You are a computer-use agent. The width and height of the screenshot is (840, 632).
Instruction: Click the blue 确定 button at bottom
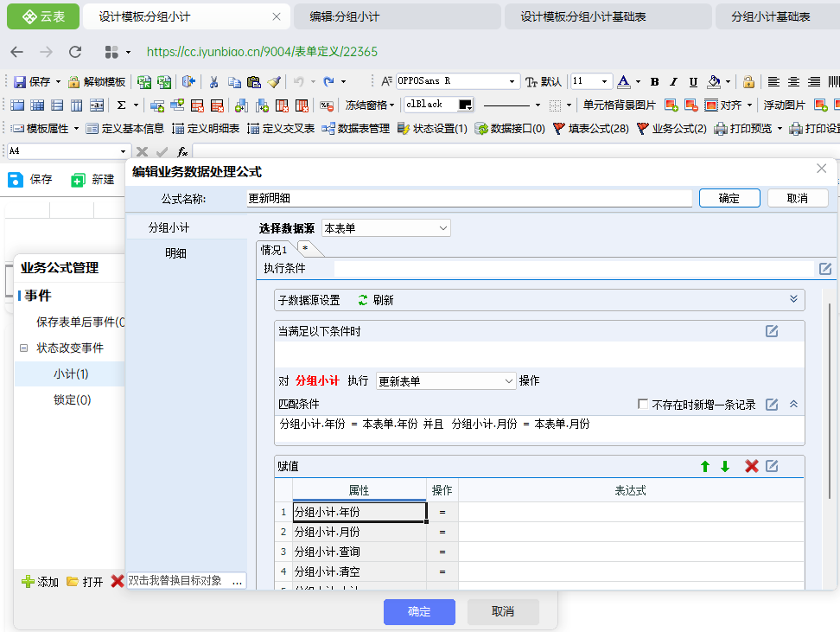click(x=419, y=611)
